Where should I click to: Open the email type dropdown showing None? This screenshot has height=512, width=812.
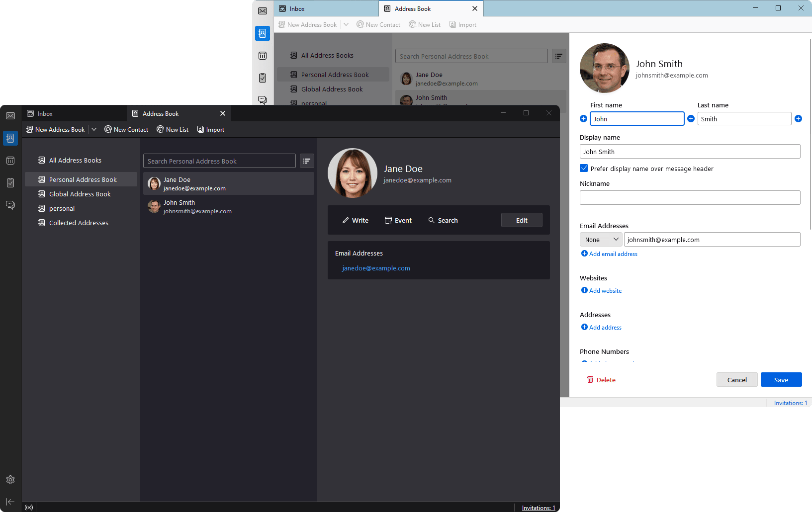601,239
